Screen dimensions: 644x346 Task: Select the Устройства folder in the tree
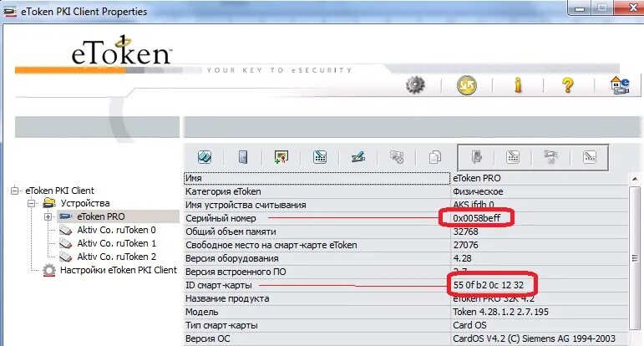click(85, 203)
